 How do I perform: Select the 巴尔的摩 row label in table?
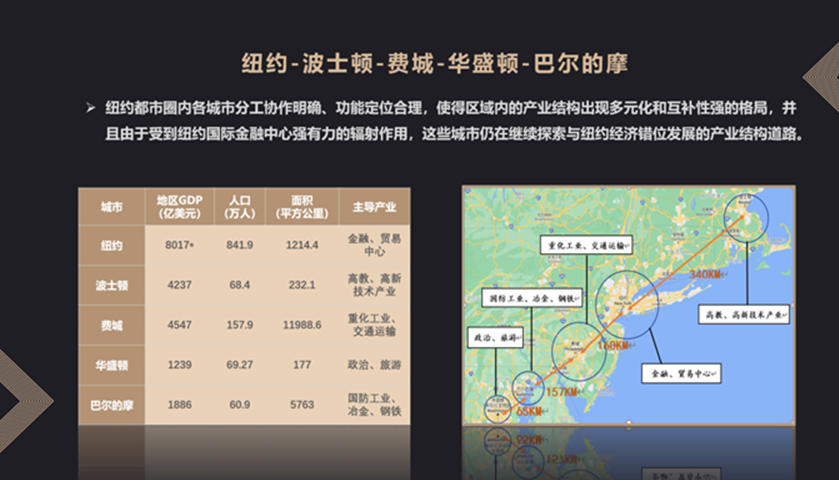click(112, 405)
